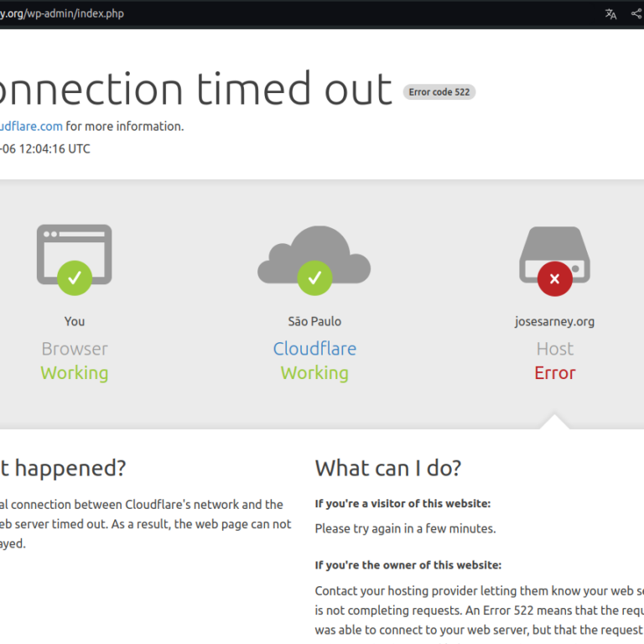Open the blue Cloudflare link under São Paulo
The height and width of the screenshot is (644, 644).
pyautogui.click(x=314, y=349)
